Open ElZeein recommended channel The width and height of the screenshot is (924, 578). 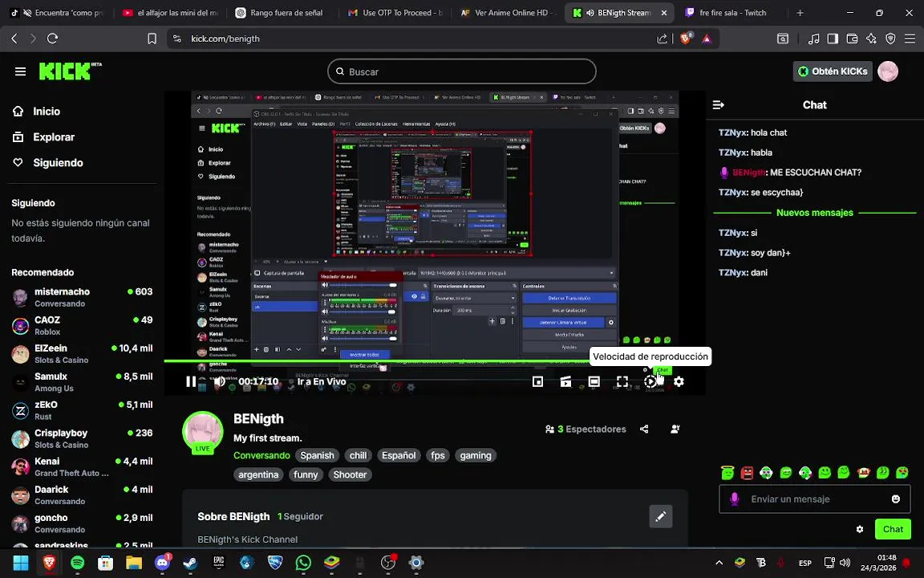[82, 354]
